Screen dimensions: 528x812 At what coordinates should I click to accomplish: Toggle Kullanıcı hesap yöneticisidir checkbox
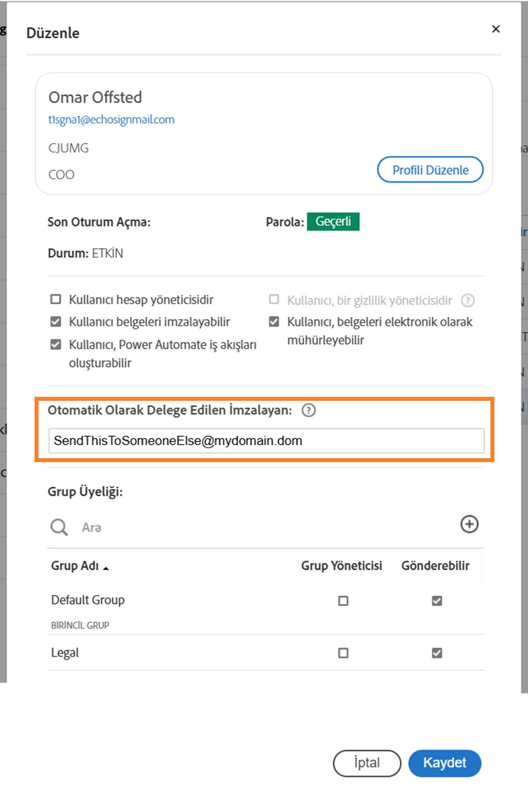(x=56, y=299)
